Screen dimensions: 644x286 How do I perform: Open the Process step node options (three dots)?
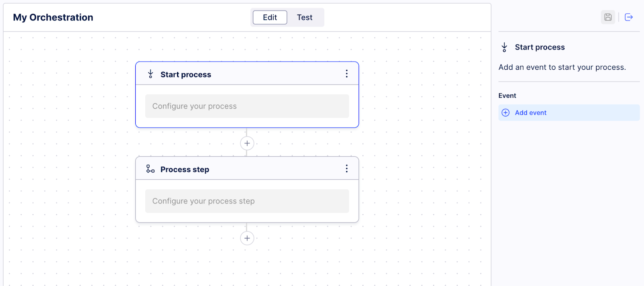pos(347,168)
